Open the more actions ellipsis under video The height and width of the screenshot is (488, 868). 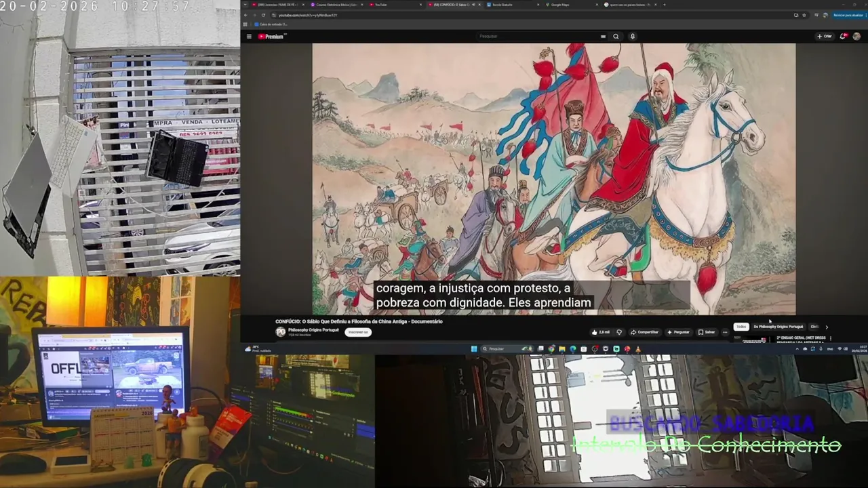click(x=725, y=332)
